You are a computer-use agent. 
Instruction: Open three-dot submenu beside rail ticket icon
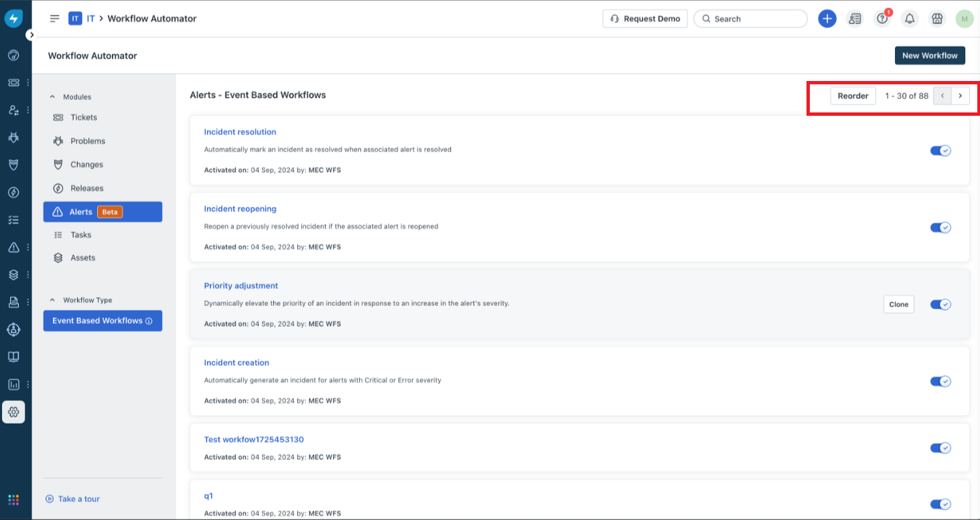click(28, 82)
